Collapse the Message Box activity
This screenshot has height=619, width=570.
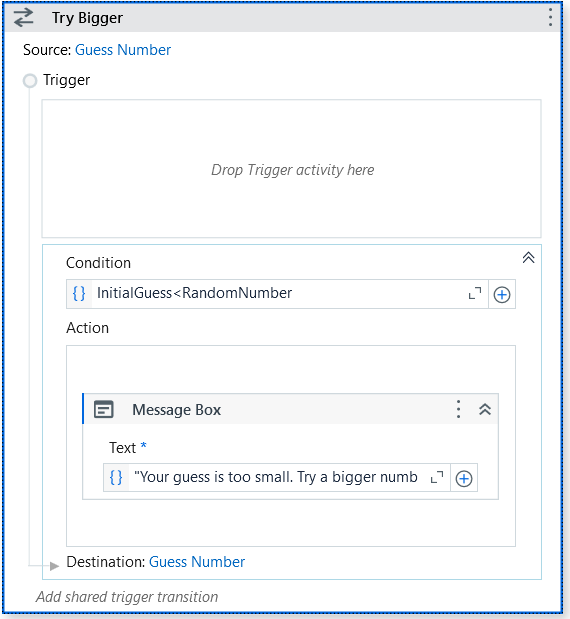pyautogui.click(x=485, y=409)
